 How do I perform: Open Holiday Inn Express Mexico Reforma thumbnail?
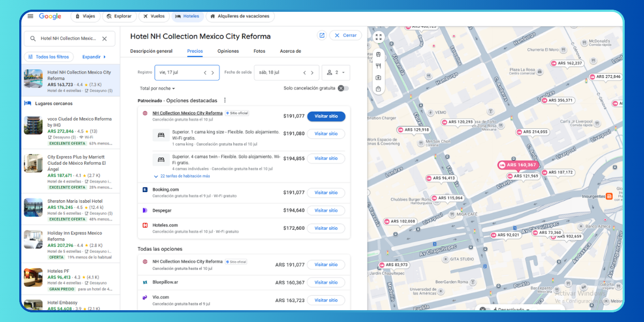point(33,240)
